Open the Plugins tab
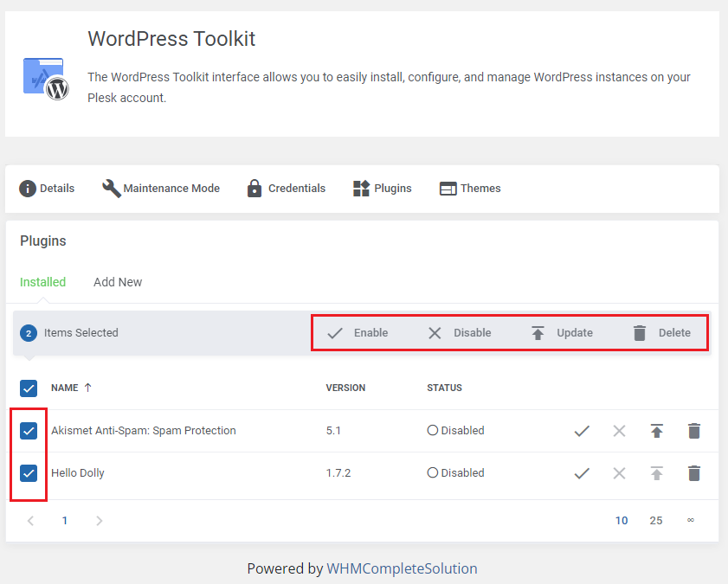The width and height of the screenshot is (728, 584). [382, 189]
